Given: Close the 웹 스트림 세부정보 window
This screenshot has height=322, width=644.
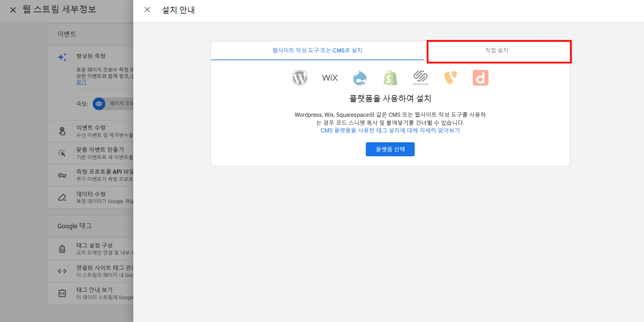Looking at the screenshot, I should [13, 10].
